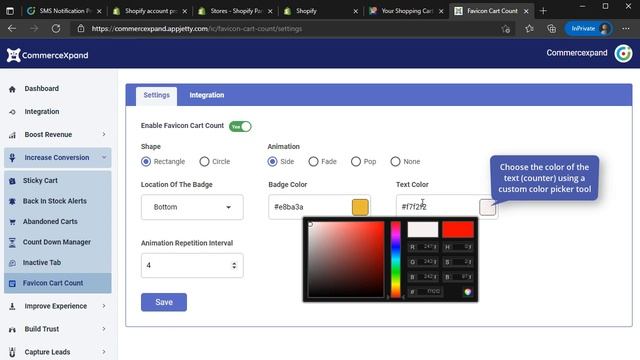This screenshot has width=640, height=360.
Task: Click the Increase Conversion icon
Action: click(12, 158)
